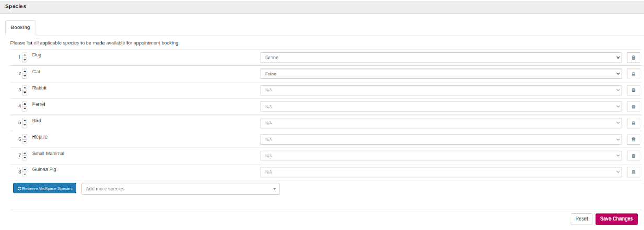Viewport: 644px width, 230px height.
Task: Save Changes to species list
Action: pyautogui.click(x=616, y=219)
